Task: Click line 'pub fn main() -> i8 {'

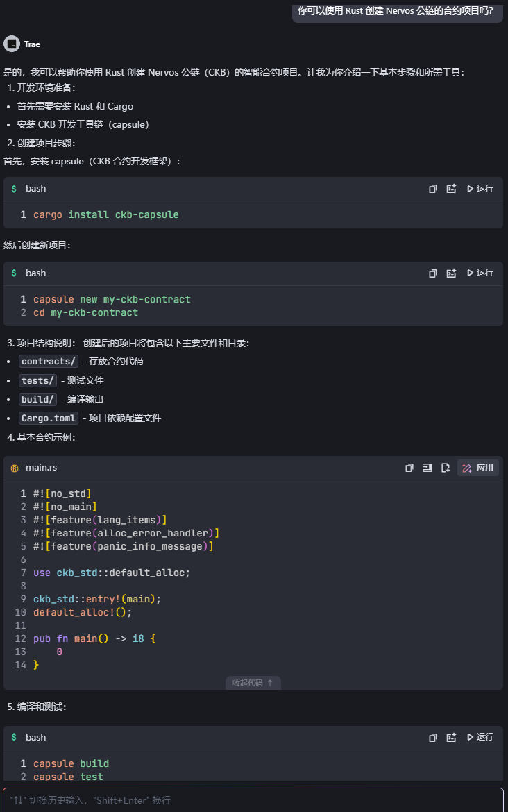Action: click(x=94, y=638)
